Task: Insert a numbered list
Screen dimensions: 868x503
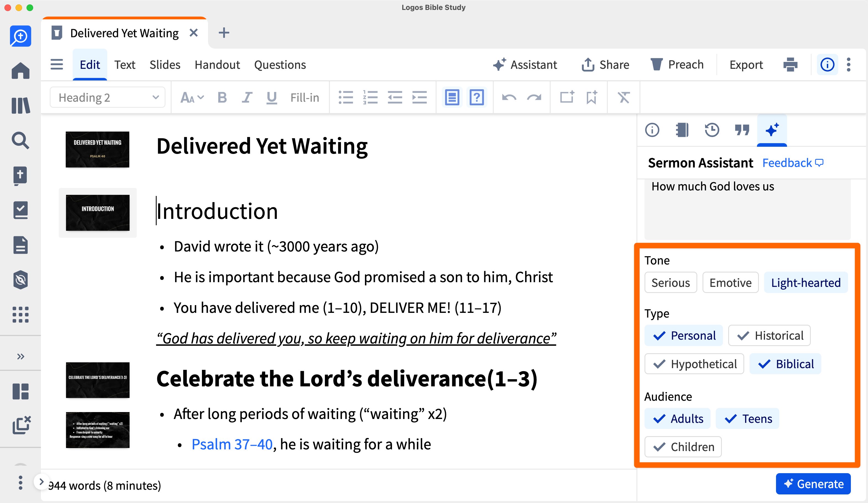Action: (370, 98)
